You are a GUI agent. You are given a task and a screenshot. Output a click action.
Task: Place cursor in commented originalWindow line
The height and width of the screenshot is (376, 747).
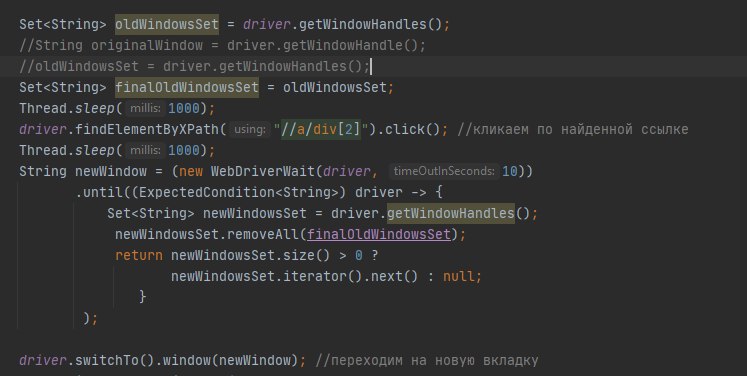tap(222, 45)
